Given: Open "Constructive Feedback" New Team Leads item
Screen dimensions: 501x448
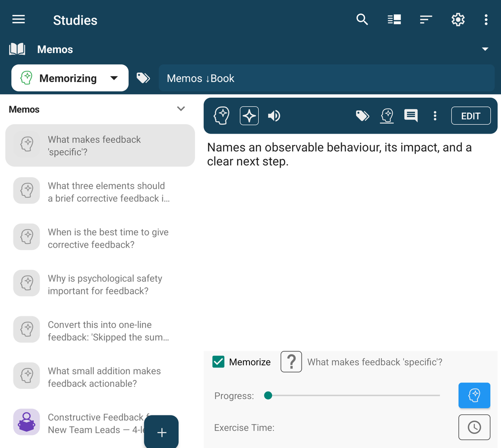Looking at the screenshot, I should [x=100, y=423].
